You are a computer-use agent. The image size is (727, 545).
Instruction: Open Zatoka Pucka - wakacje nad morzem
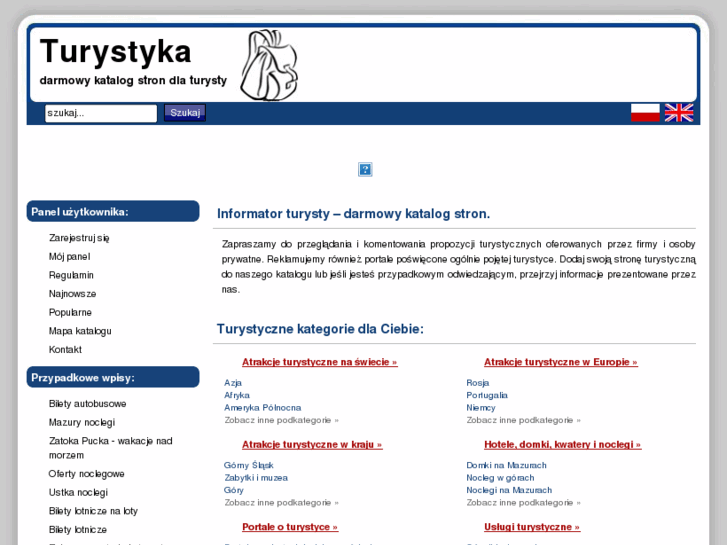point(111,448)
